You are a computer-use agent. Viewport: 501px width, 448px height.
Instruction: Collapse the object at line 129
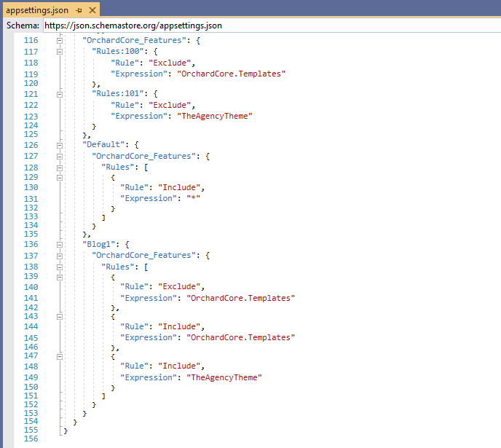[60, 178]
